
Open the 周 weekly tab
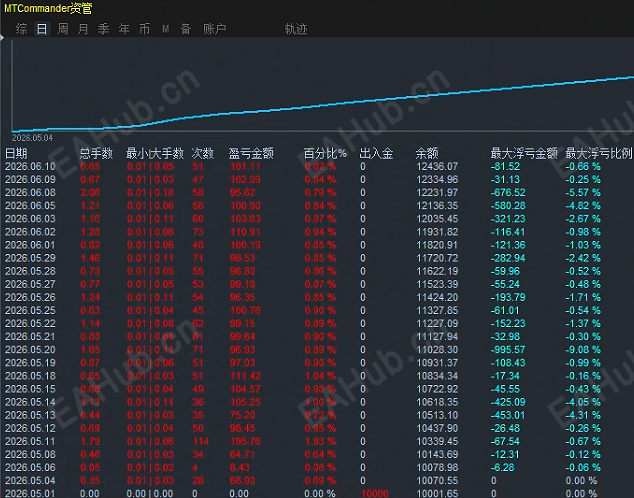[63, 29]
